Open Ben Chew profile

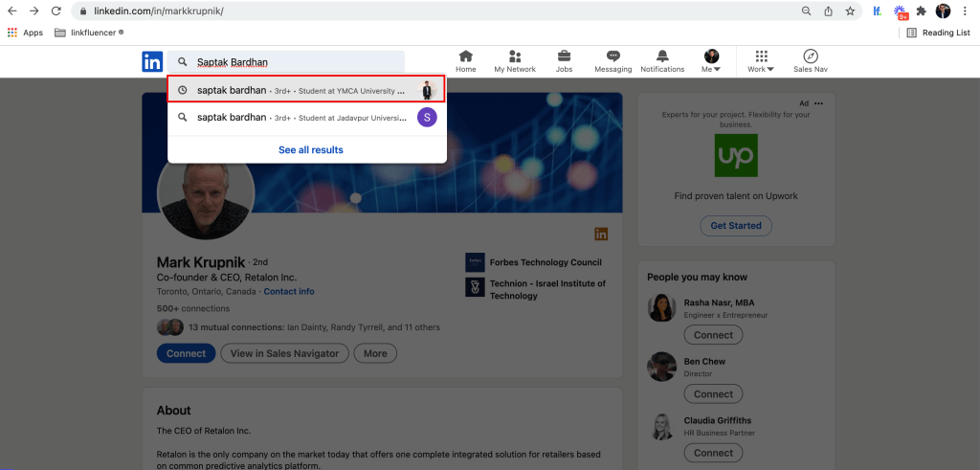click(704, 361)
